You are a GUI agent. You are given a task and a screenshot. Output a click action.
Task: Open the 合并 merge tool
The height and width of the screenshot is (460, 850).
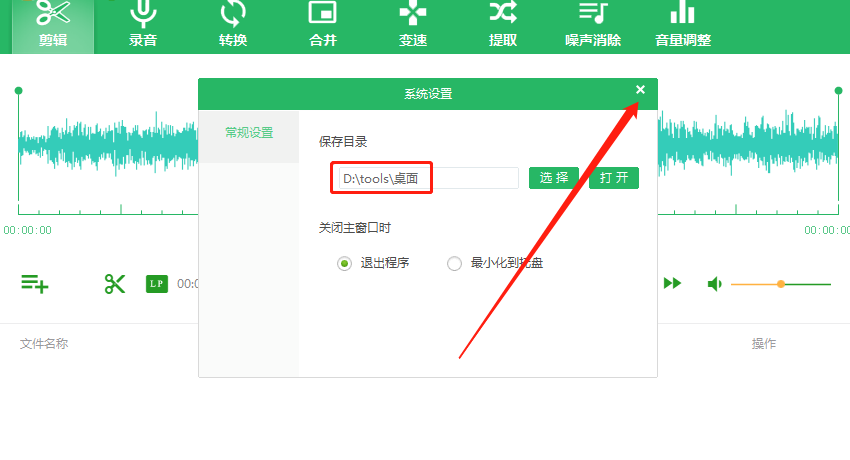(323, 25)
